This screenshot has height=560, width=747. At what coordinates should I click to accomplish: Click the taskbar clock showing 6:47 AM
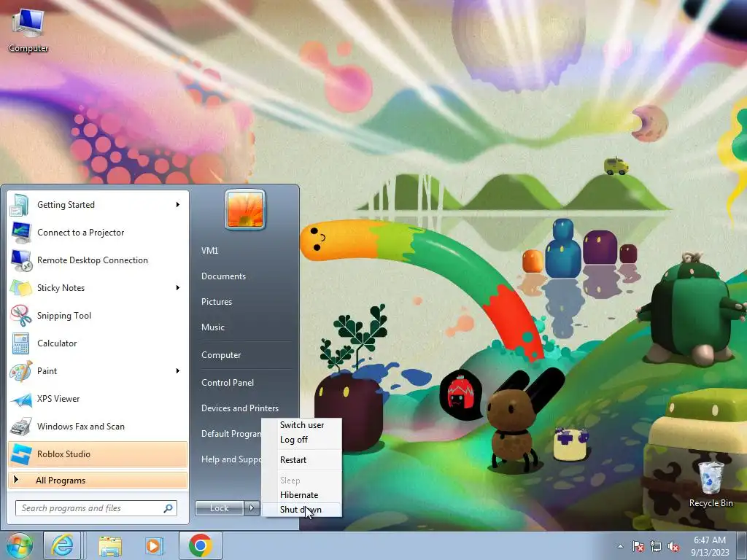pos(710,545)
